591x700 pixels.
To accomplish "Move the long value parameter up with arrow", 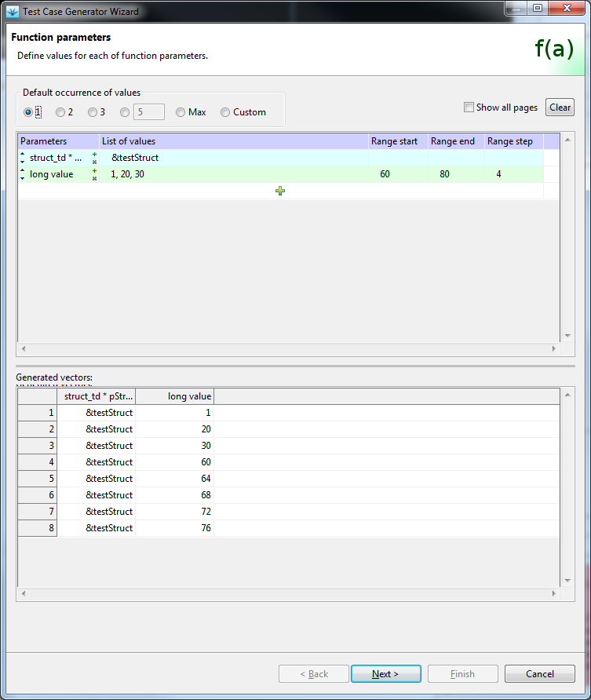I will (23, 171).
